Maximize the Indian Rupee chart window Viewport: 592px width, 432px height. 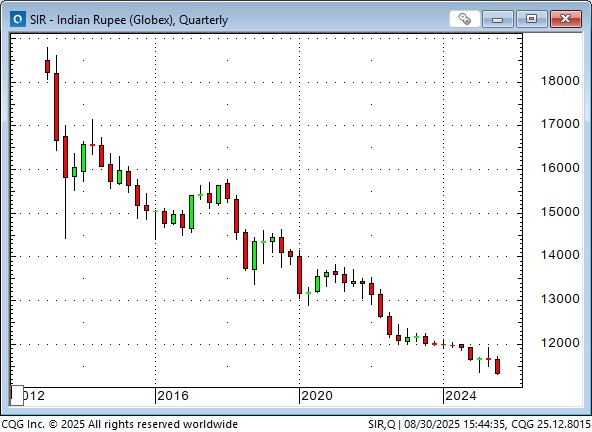[531, 19]
